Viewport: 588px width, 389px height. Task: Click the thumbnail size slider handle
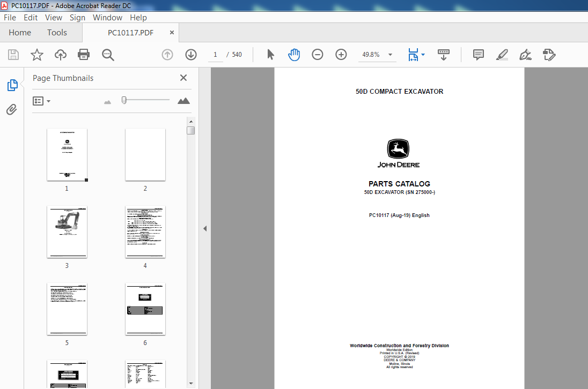pyautogui.click(x=124, y=100)
